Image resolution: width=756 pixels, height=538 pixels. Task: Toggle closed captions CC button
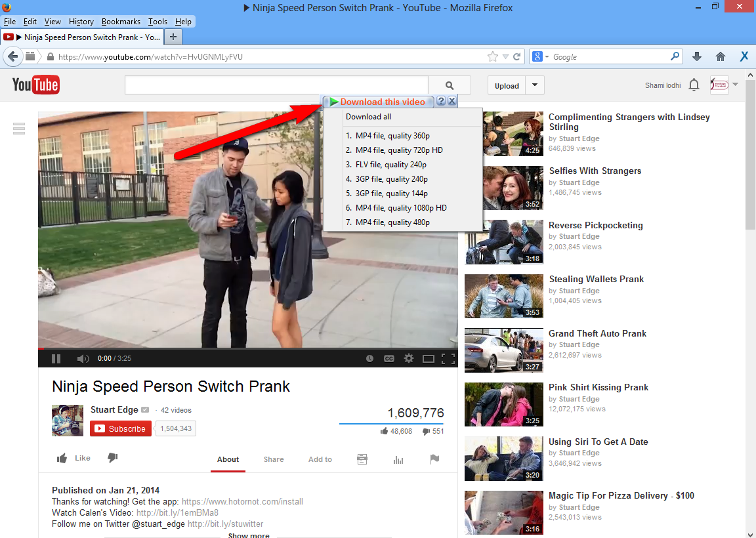click(388, 358)
